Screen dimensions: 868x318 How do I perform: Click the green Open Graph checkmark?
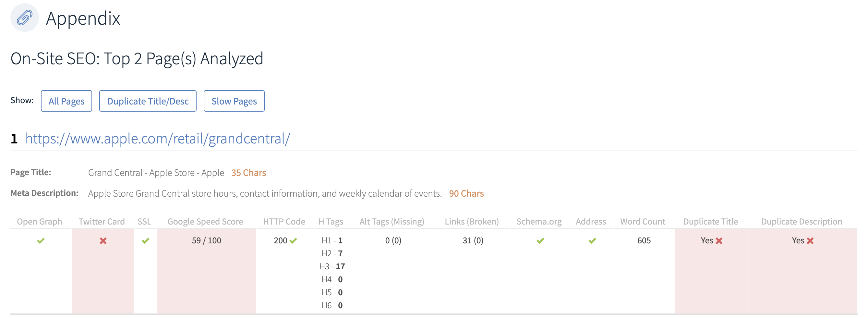(41, 241)
